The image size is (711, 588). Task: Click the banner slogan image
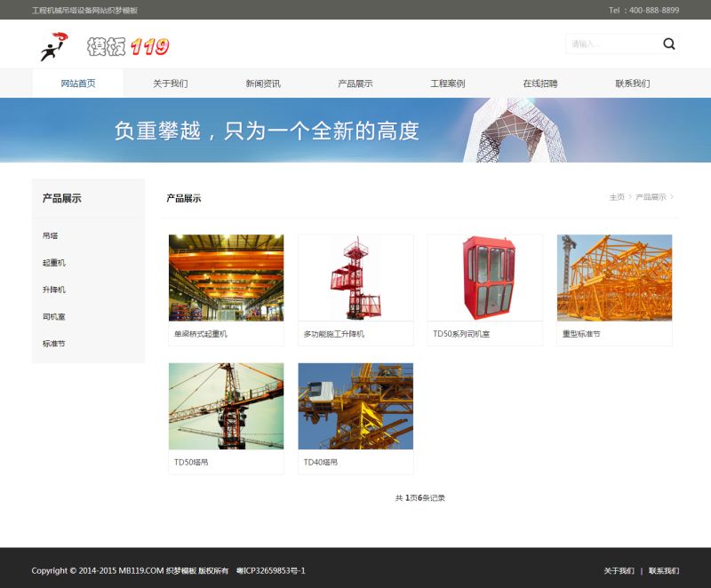355,130
